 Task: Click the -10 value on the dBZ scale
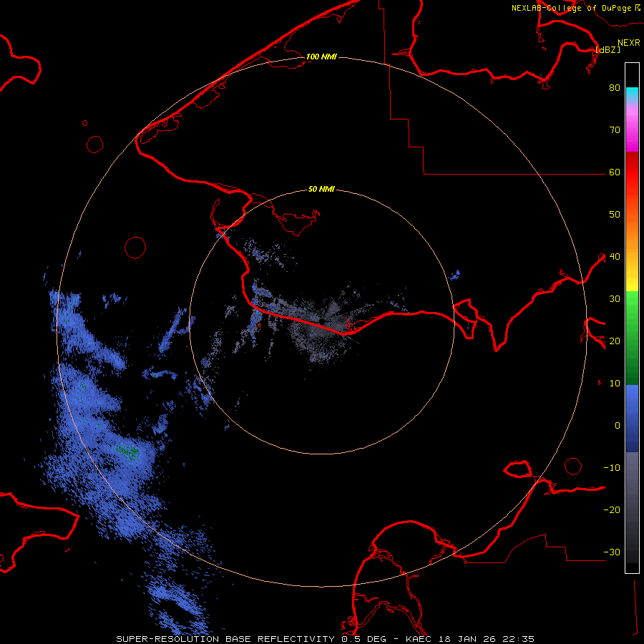click(612, 468)
